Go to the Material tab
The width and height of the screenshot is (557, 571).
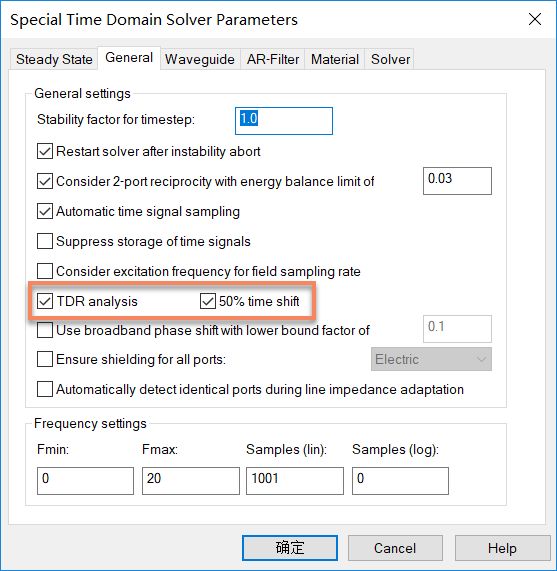(x=335, y=59)
